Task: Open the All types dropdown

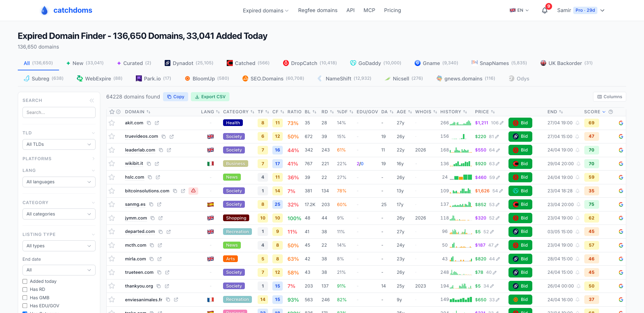Action: (59, 246)
